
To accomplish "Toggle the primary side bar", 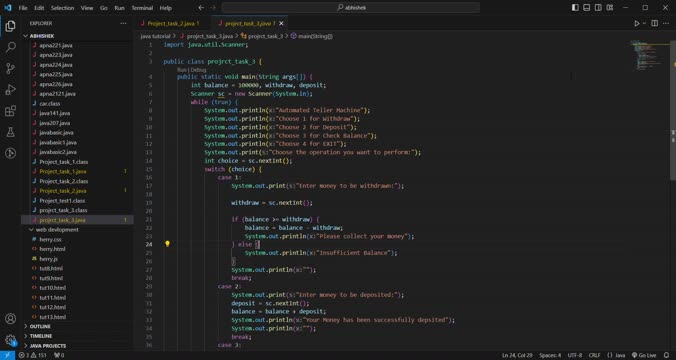I will click(x=575, y=8).
